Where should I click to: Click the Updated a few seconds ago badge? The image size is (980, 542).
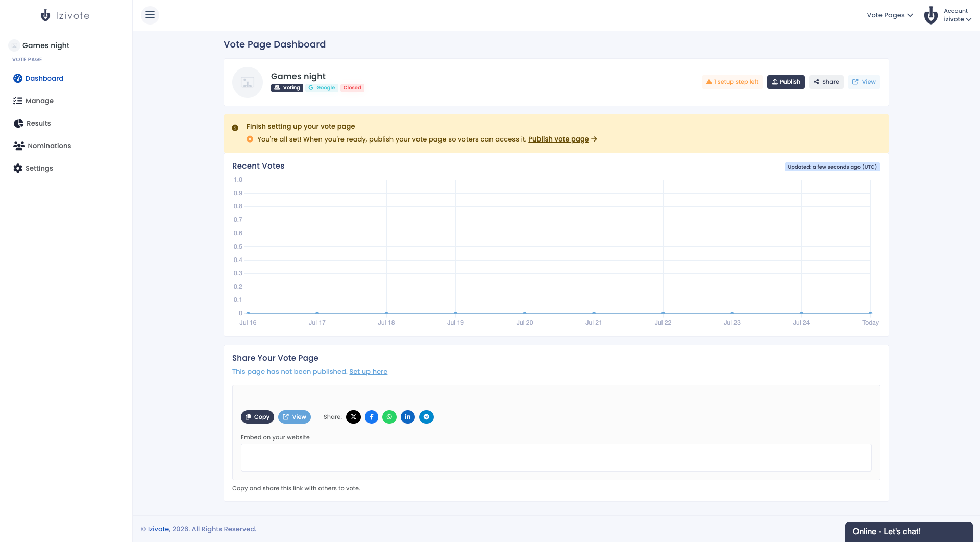click(832, 167)
